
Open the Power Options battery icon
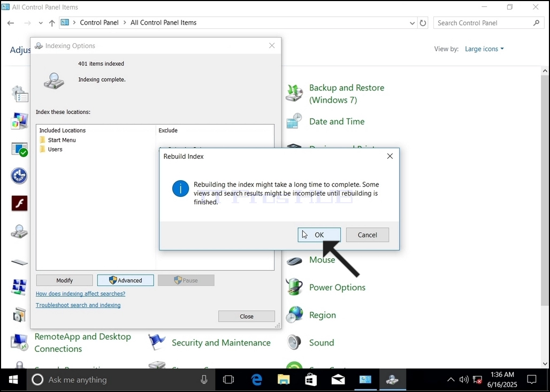pyautogui.click(x=294, y=287)
